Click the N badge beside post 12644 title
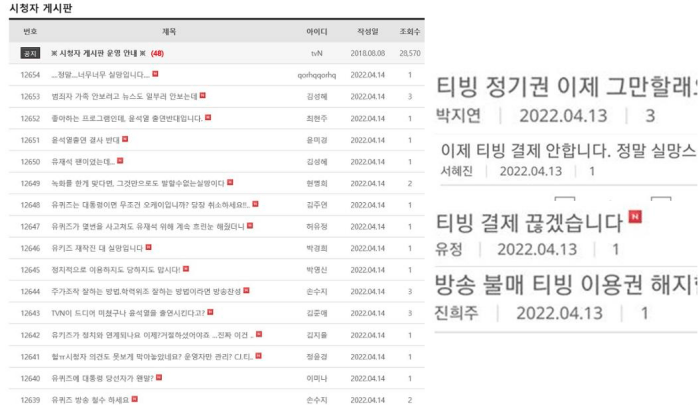 click(x=246, y=291)
